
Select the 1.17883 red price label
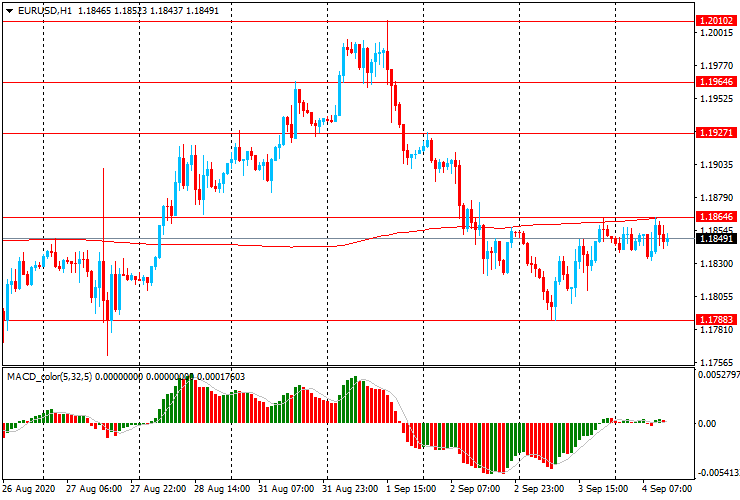[x=716, y=320]
